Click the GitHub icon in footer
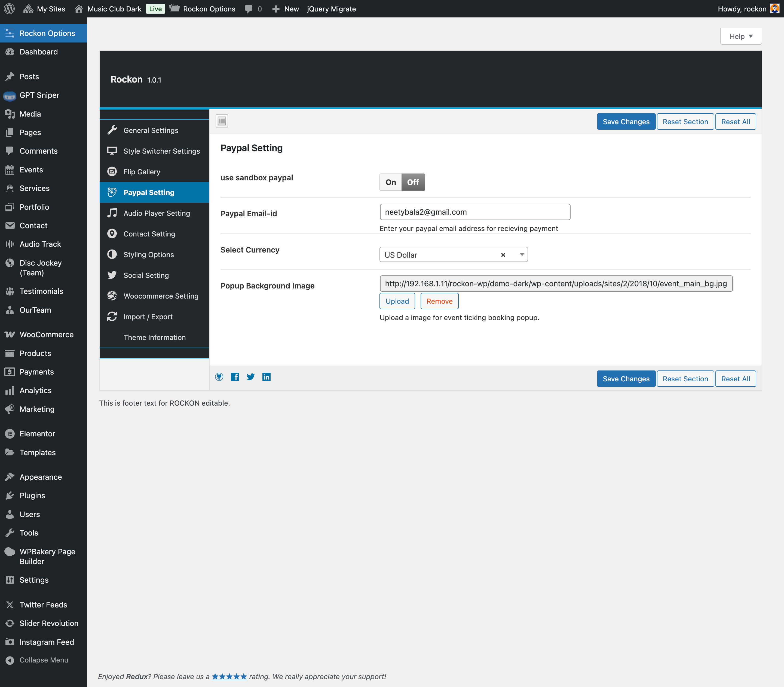 point(219,377)
